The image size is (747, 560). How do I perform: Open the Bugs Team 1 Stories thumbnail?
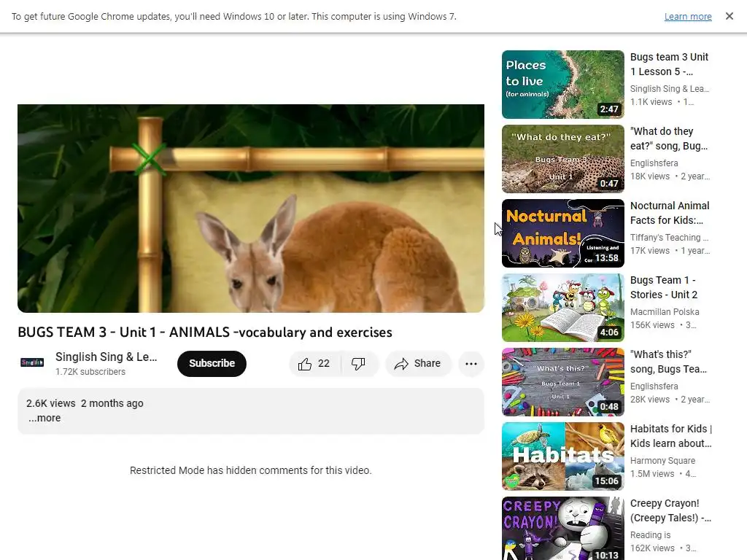(x=562, y=308)
